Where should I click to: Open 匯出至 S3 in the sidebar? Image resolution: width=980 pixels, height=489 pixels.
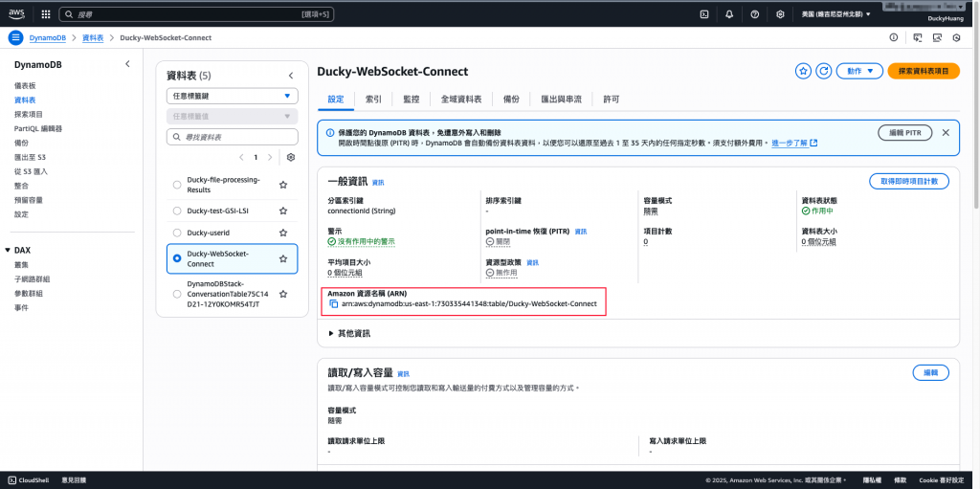coord(30,157)
